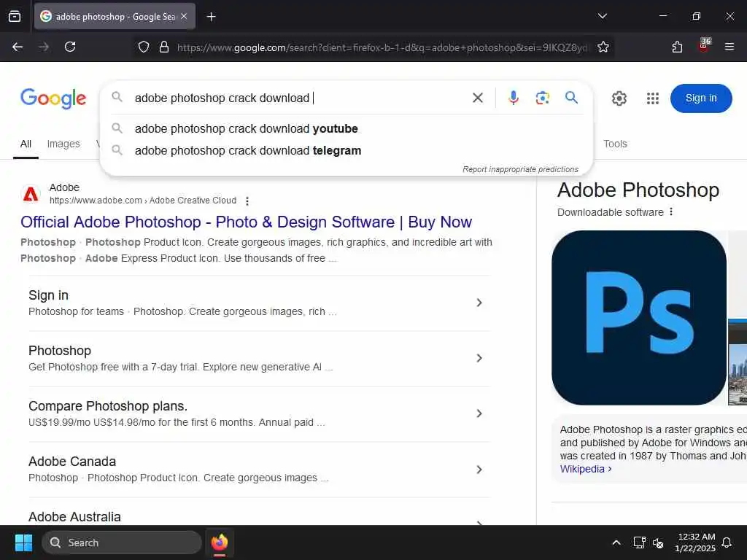Click the Windows taskbar Search box
The image size is (747, 560).
(122, 542)
